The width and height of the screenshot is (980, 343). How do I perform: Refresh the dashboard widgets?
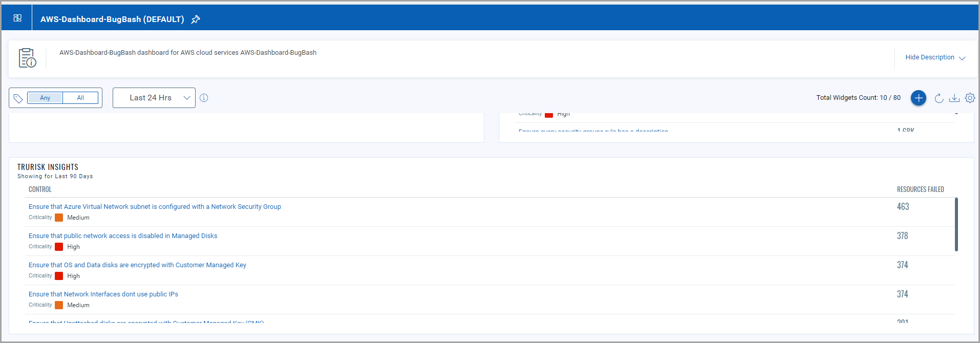tap(939, 98)
